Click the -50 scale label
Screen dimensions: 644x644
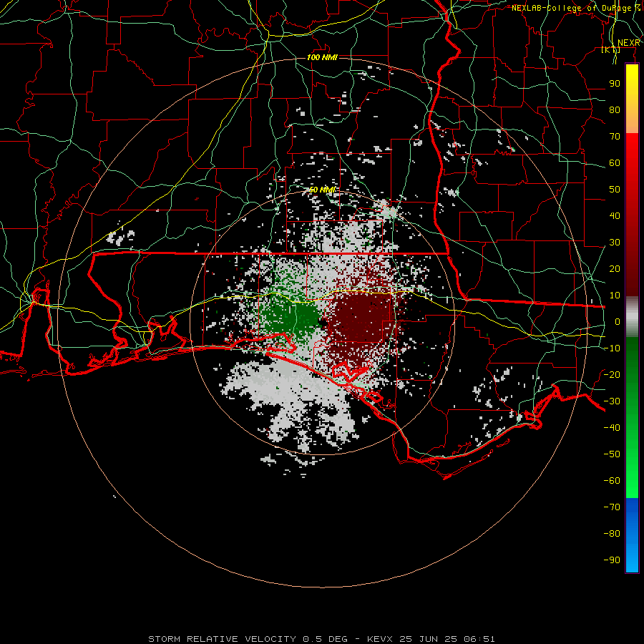(x=612, y=454)
